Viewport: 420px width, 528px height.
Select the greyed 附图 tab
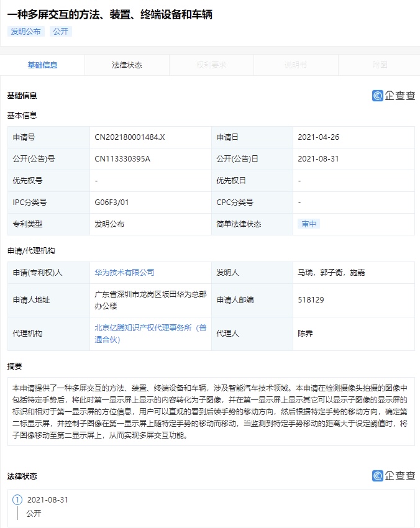[x=380, y=65]
